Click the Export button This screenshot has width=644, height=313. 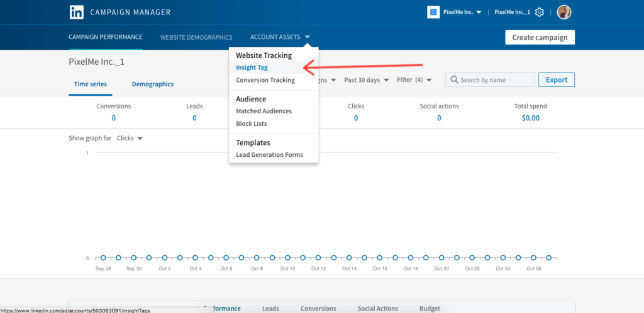click(x=556, y=80)
